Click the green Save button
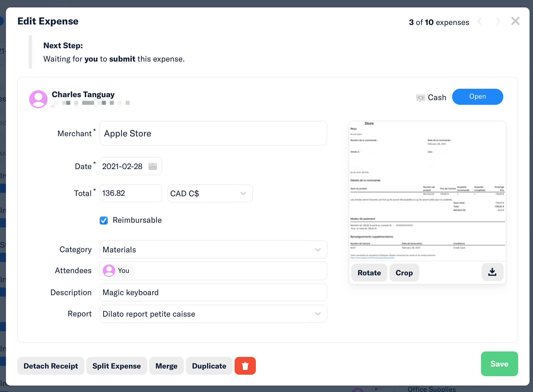This screenshot has width=533, height=392. (x=499, y=364)
